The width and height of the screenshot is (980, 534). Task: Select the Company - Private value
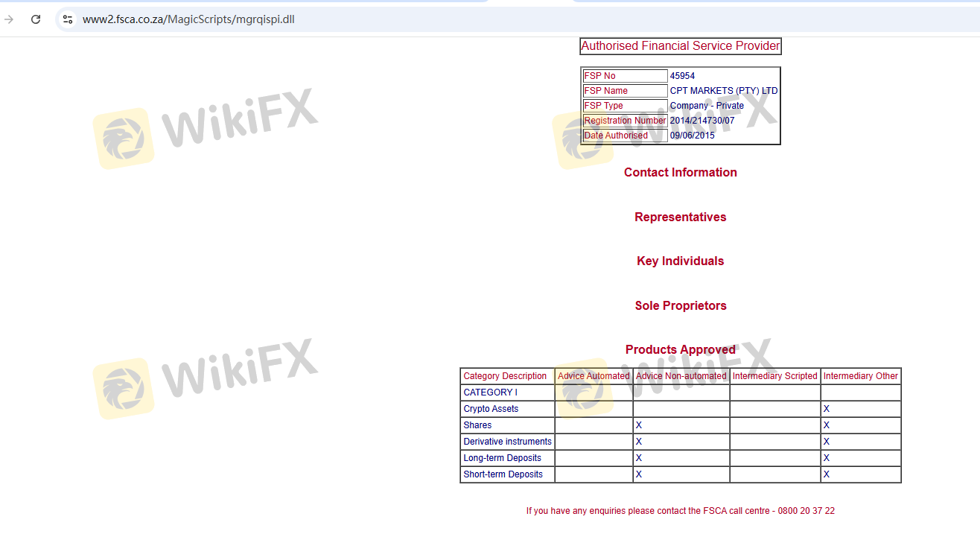coord(707,106)
